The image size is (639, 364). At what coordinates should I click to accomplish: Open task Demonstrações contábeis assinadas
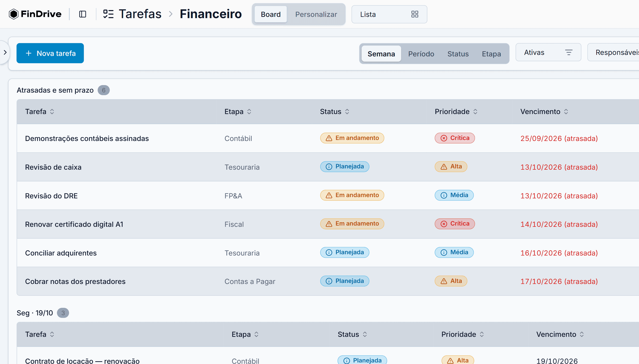click(87, 138)
